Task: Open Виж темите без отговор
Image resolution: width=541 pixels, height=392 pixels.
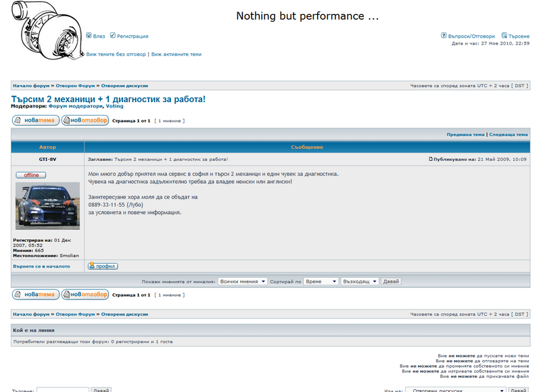Action: [116, 54]
